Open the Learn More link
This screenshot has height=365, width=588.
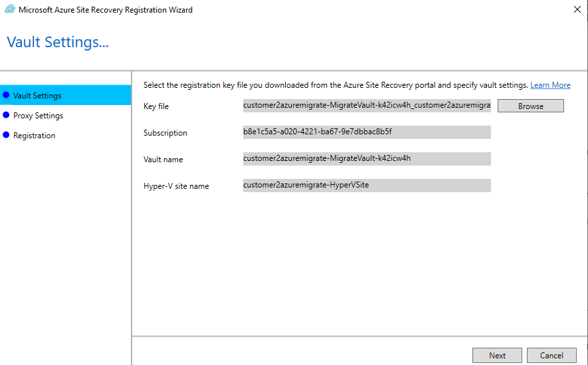(x=550, y=85)
